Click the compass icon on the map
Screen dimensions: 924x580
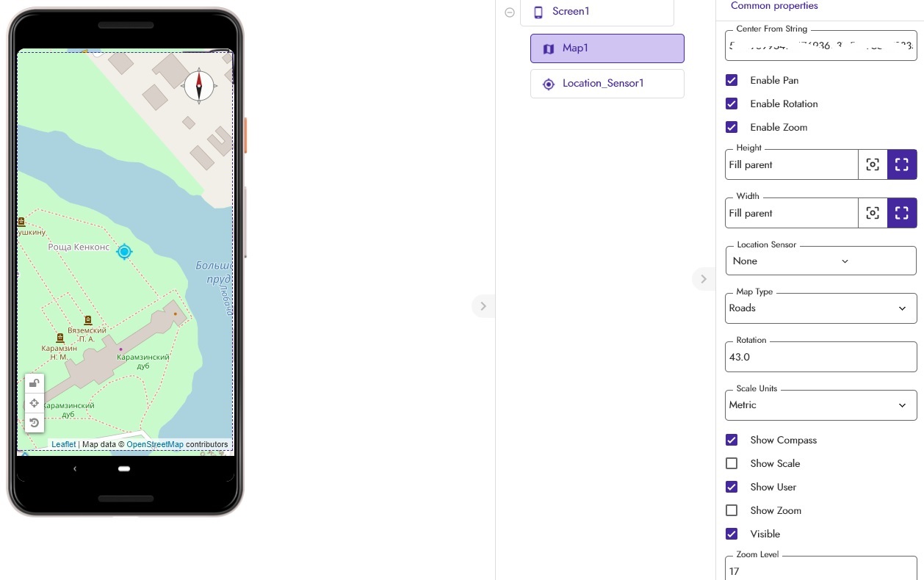pyautogui.click(x=198, y=86)
